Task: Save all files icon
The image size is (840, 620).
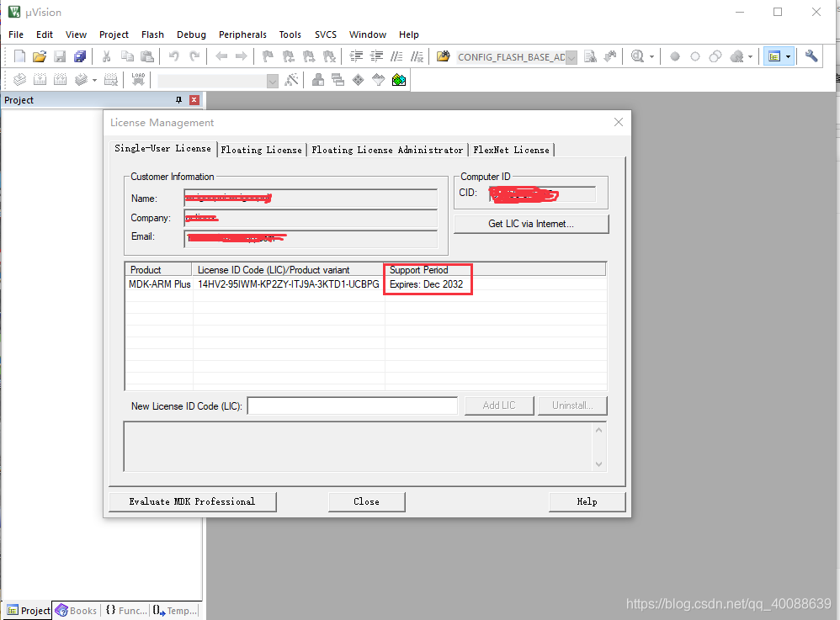Action: (80, 56)
